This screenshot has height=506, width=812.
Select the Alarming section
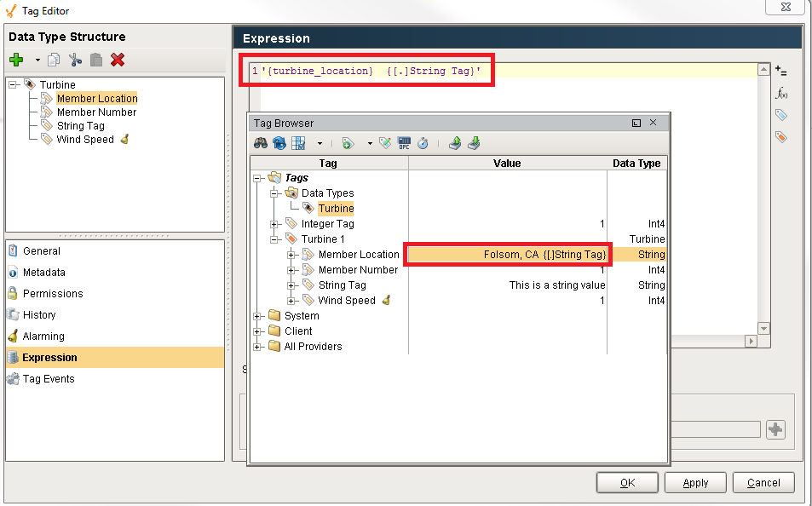[x=43, y=336]
